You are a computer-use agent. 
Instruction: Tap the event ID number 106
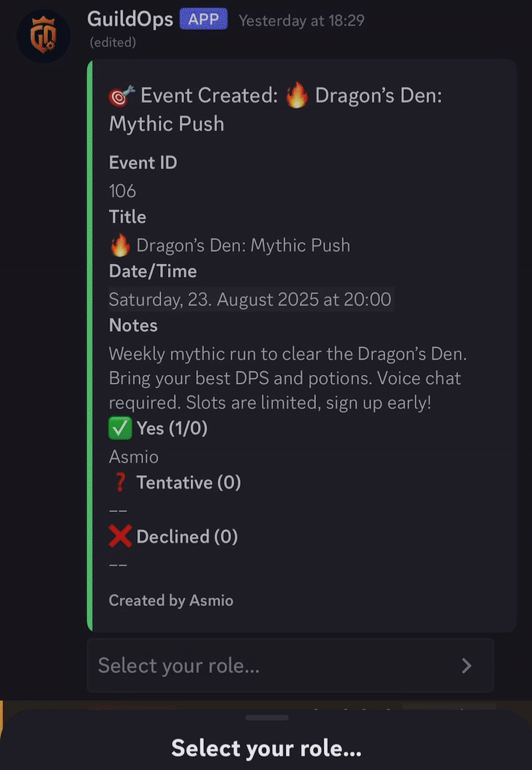(122, 191)
